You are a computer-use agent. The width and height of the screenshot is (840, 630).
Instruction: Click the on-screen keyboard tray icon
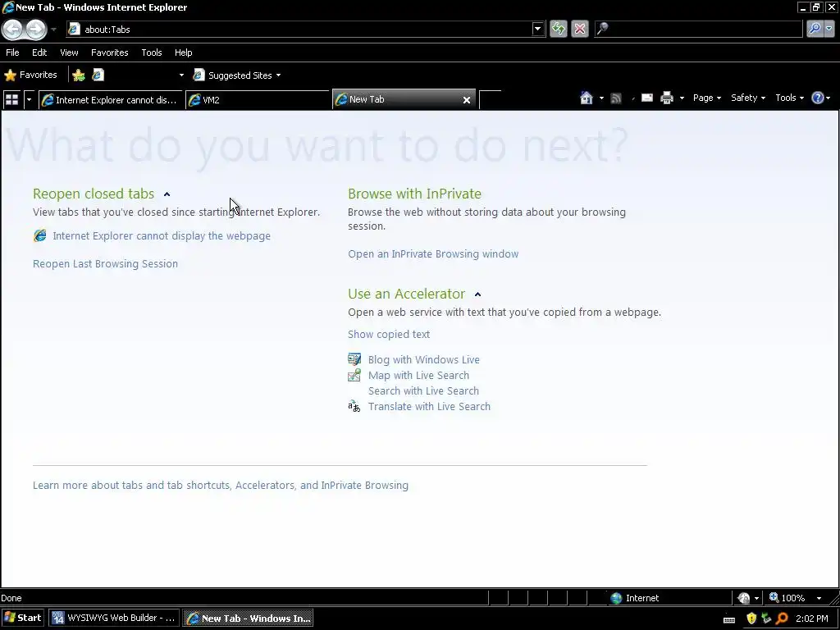[x=729, y=619]
